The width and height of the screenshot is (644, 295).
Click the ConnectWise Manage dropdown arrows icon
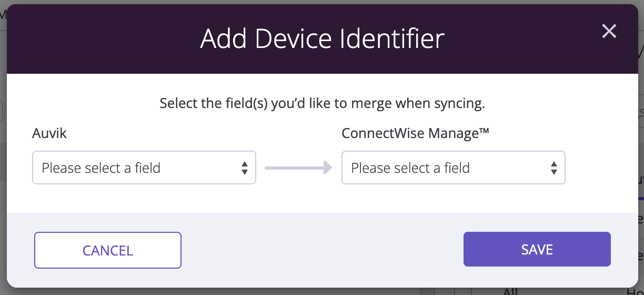[554, 168]
